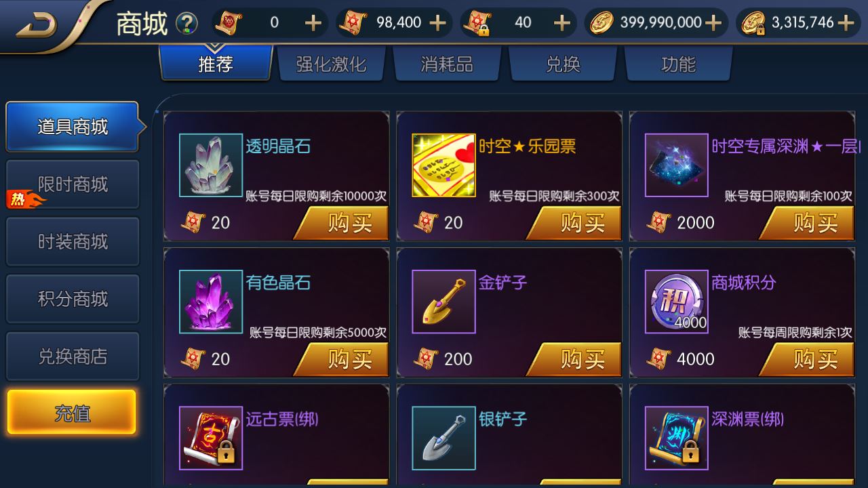868x488 pixels.
Task: Tap the 有色晶石 purple crystal icon
Action: tap(211, 302)
